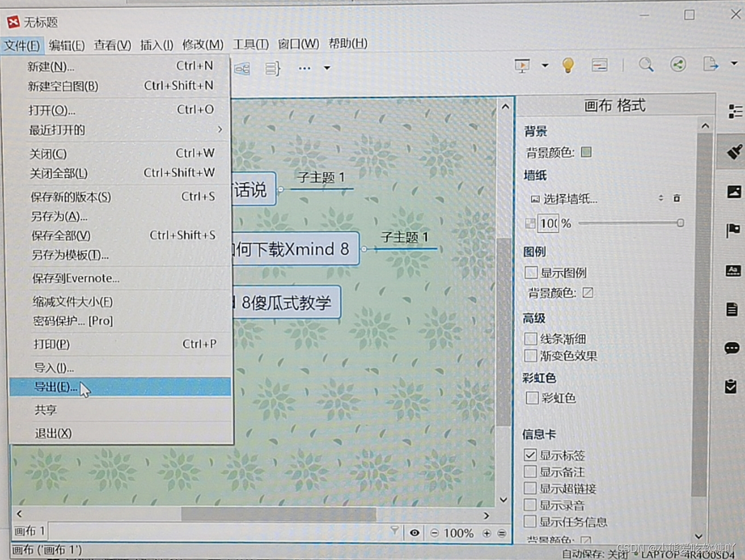Click the summary bracket toolbar icon
The image size is (745, 560).
273,69
